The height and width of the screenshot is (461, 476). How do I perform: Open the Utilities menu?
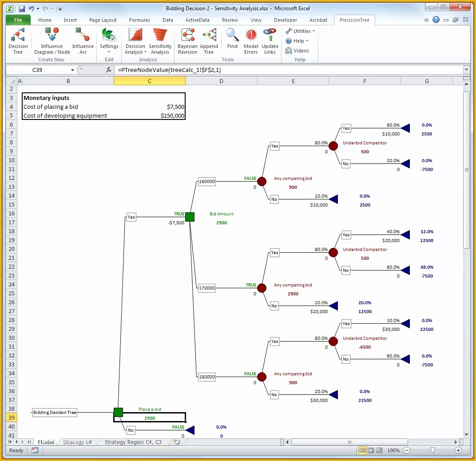(x=300, y=31)
